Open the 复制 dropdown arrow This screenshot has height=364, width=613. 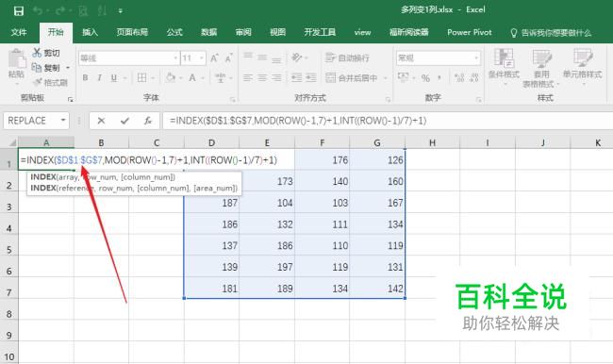point(68,68)
